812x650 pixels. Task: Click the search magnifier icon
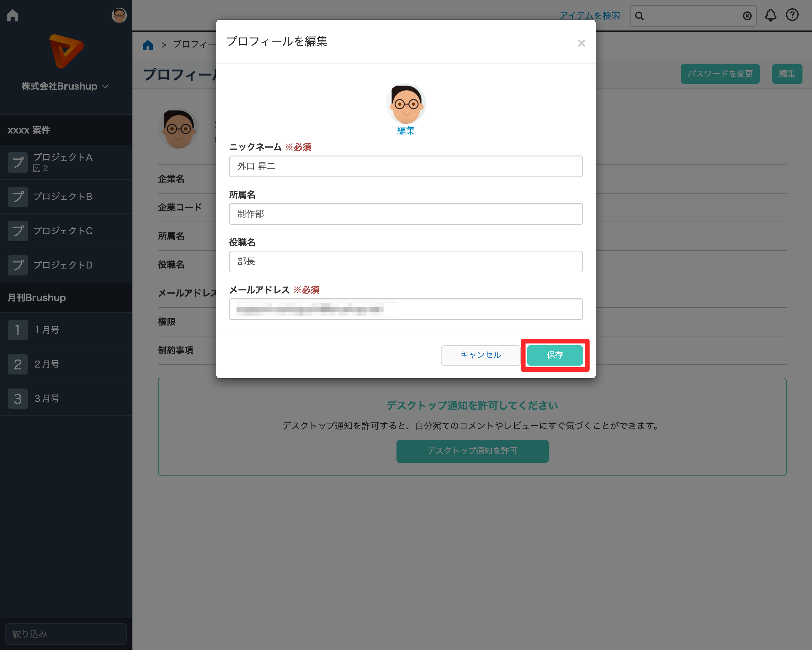[639, 16]
